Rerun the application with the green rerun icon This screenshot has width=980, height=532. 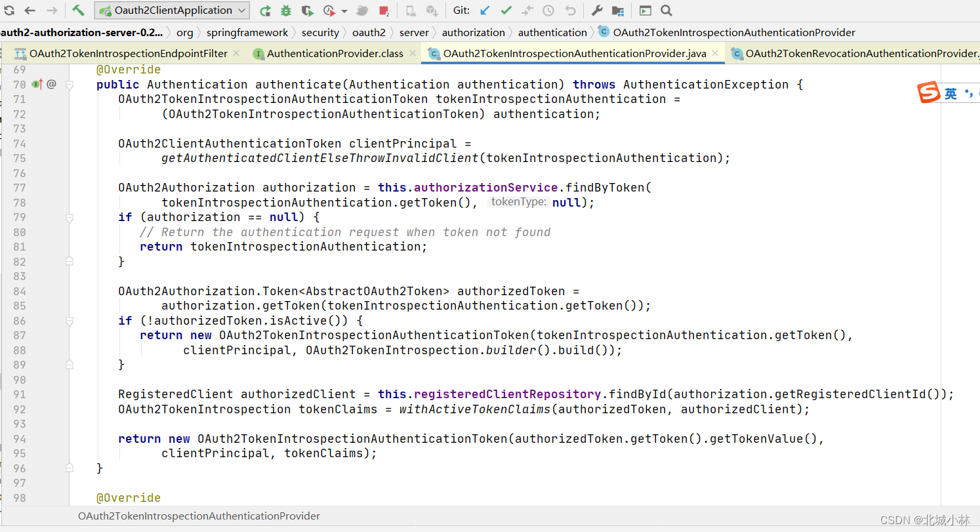coord(265,10)
